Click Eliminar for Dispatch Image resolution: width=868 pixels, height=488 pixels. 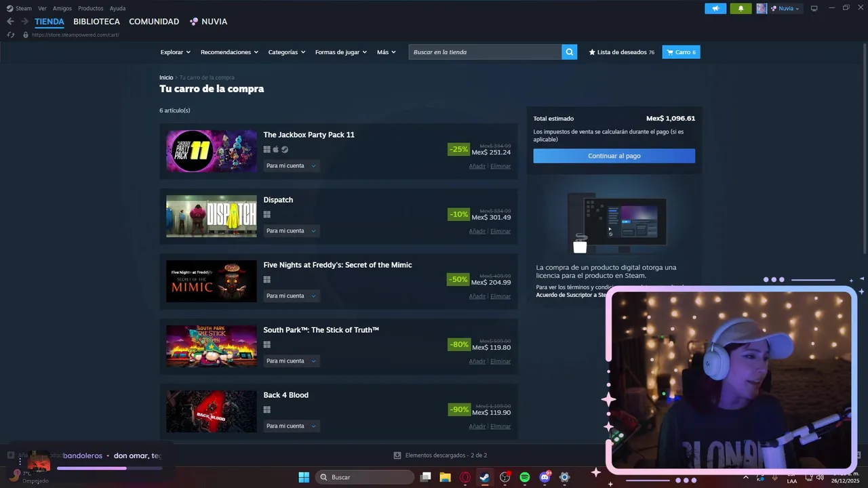pos(500,231)
